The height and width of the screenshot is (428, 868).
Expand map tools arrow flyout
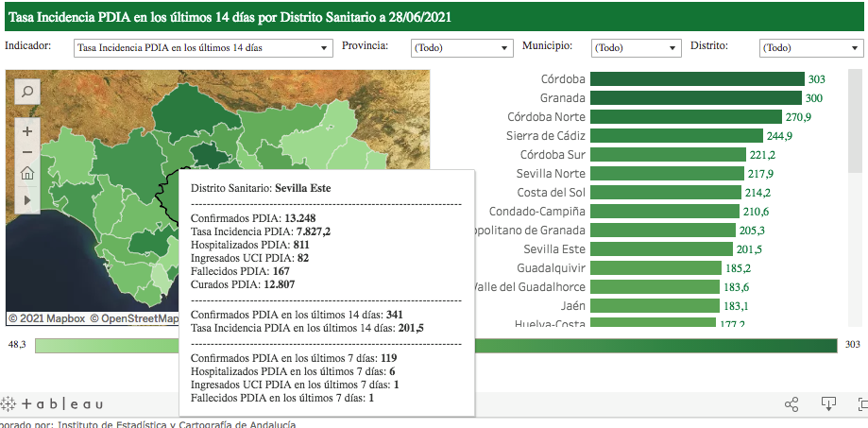click(x=27, y=199)
